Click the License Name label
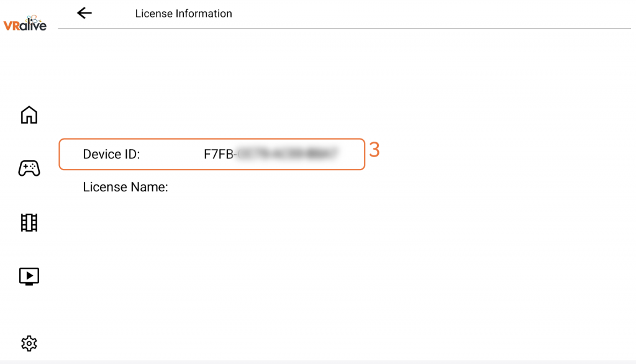Viewport: 636px width, 364px height. (x=125, y=187)
